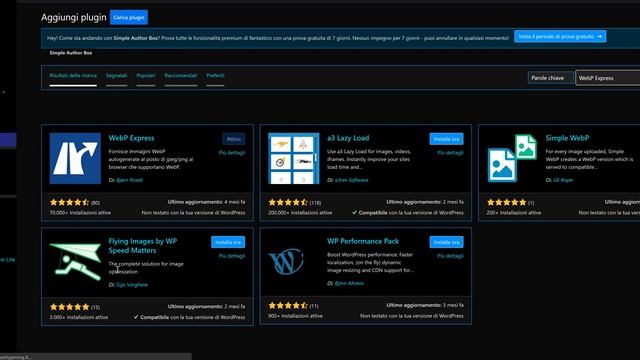The width and height of the screenshot is (640, 360).
Task: Open the WebP Express plugin title link
Action: click(131, 138)
